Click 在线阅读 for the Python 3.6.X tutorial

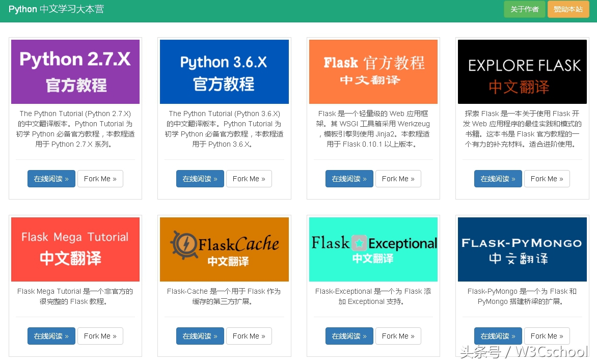[x=200, y=179]
